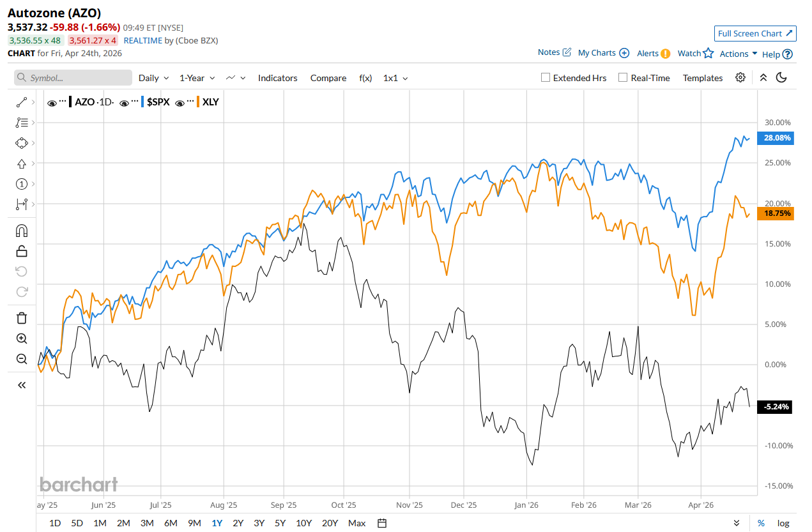Open the calendar date range picker
The width and height of the screenshot is (812, 532).
(382, 523)
